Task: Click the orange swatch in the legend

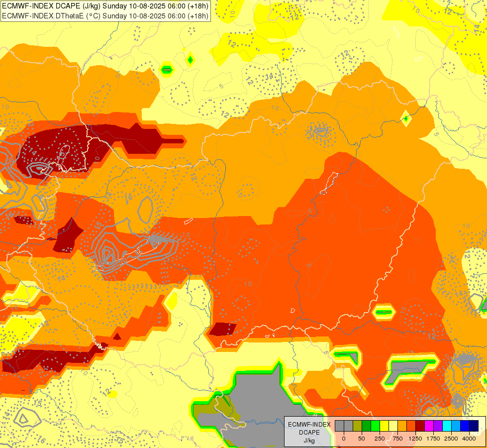Action: pyautogui.click(x=402, y=426)
